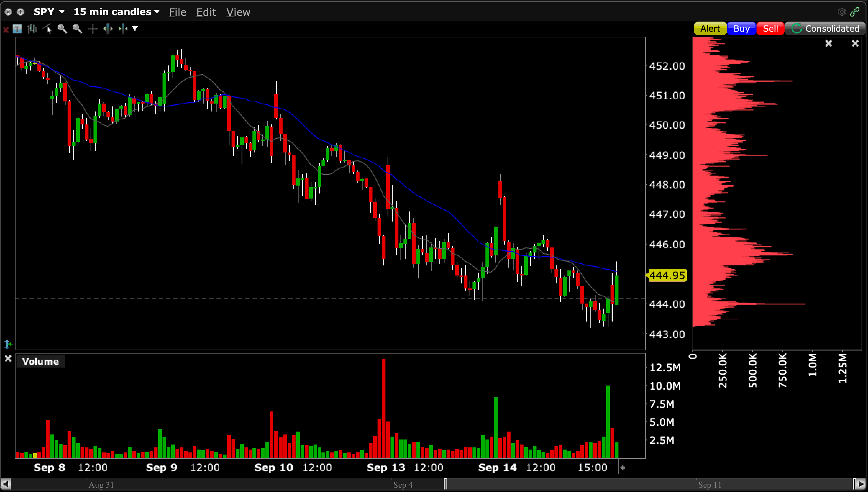Viewport: 868px width, 492px height.
Task: Expand the toolbar overflow arrow
Action: (135, 29)
